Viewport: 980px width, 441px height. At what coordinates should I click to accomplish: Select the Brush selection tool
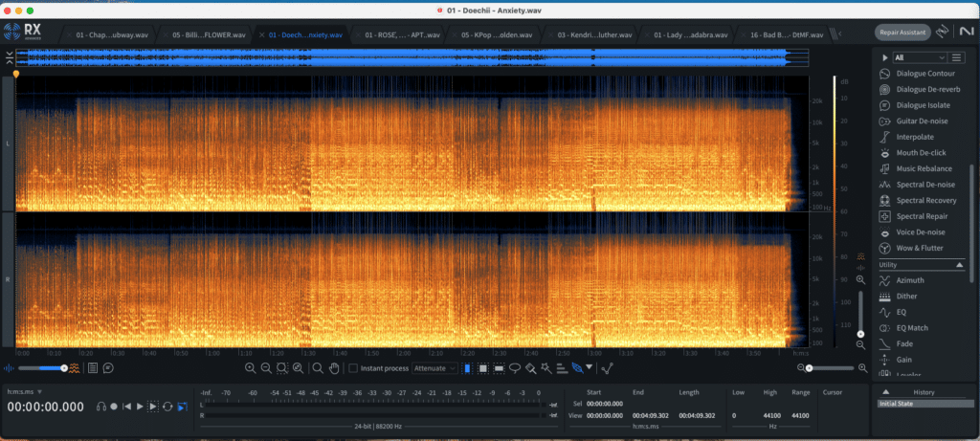click(531, 368)
